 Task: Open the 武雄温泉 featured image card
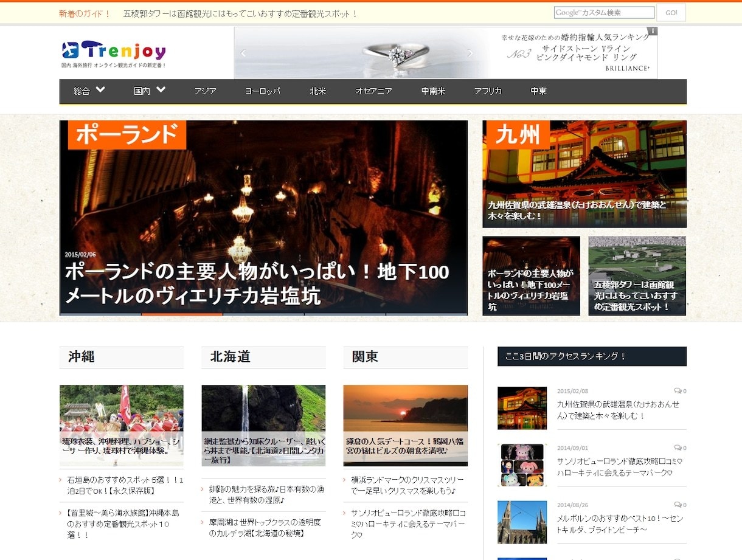(584, 174)
